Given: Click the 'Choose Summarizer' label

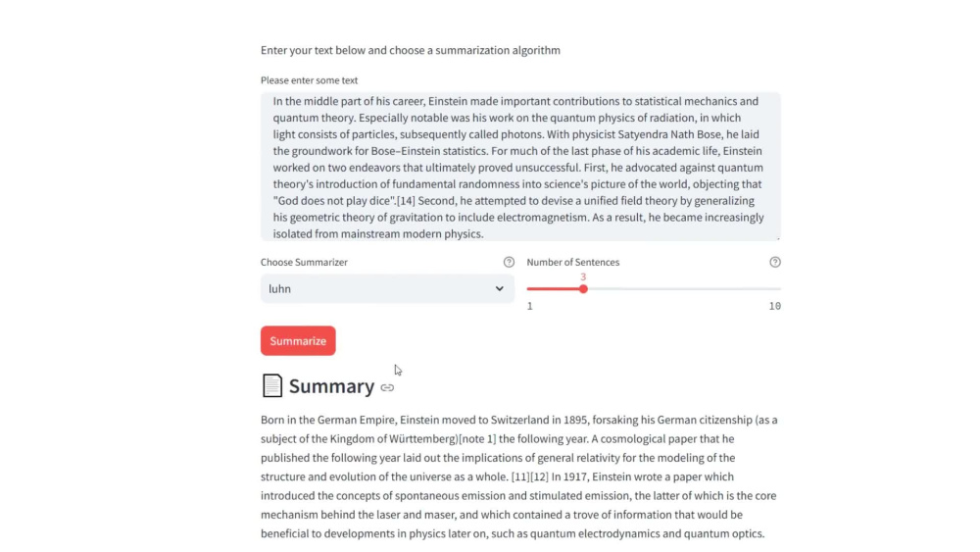Looking at the screenshot, I should (305, 262).
